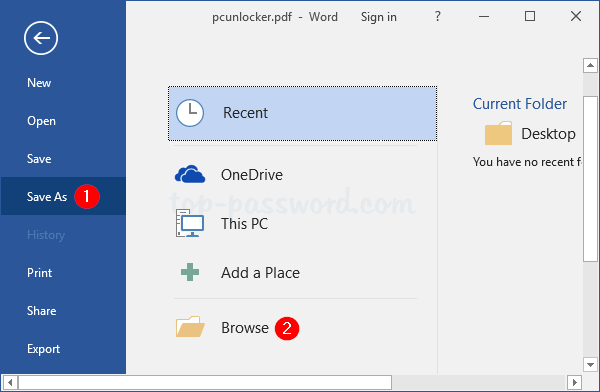Select Export in the left sidebar
Viewport: 600px width, 392px height.
43,349
